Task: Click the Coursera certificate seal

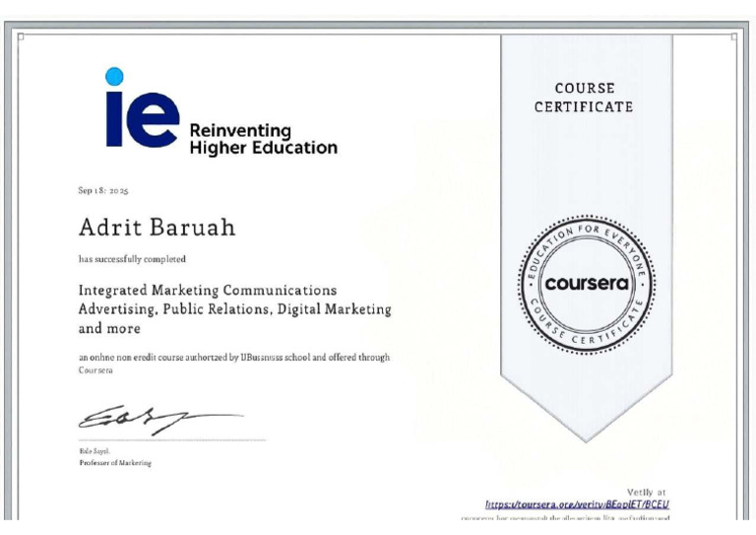Action: [587, 284]
